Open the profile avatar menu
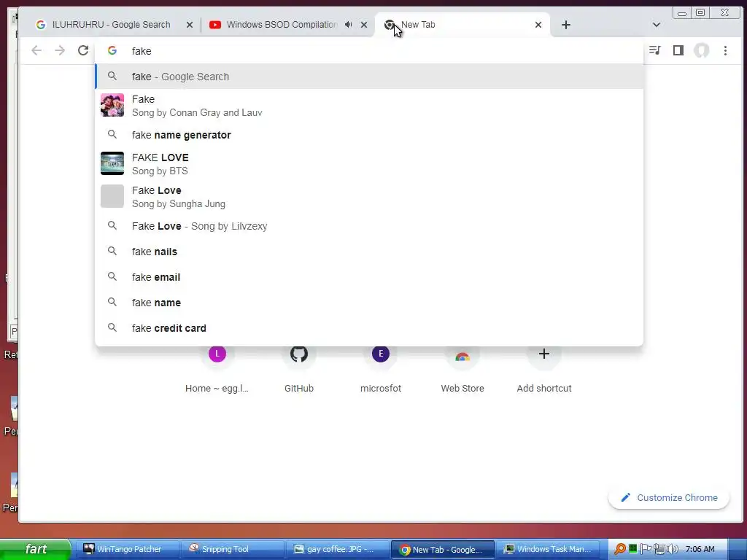Viewport: 747px width, 560px height. click(701, 50)
